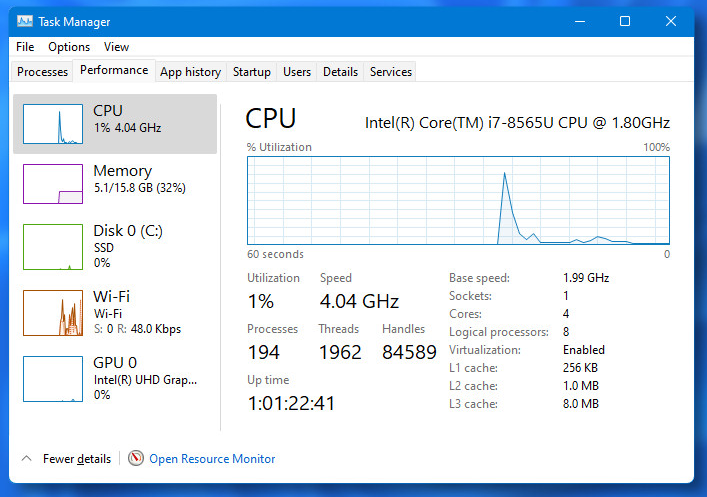This screenshot has width=707, height=497.
Task: Open the File menu
Action: click(25, 47)
